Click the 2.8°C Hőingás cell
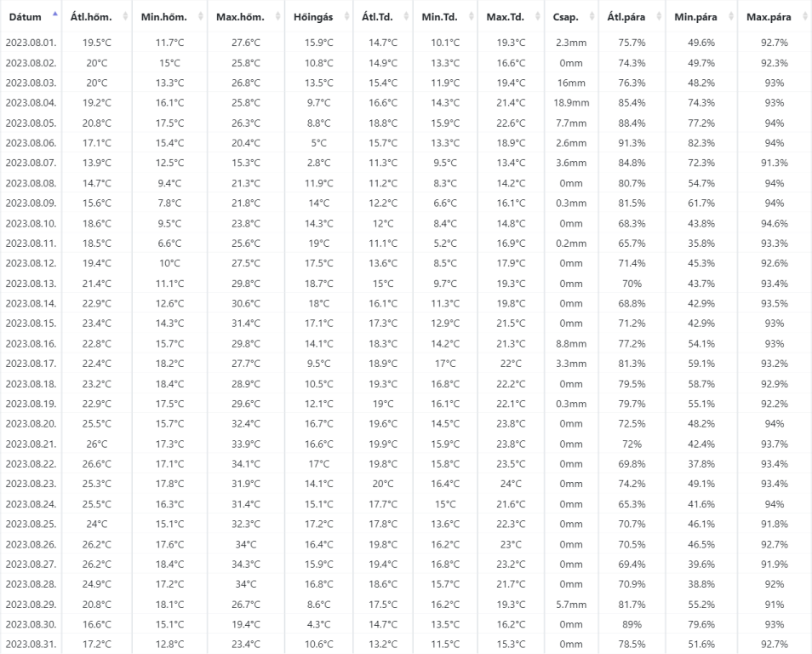This screenshot has height=654, width=812. pyautogui.click(x=318, y=163)
